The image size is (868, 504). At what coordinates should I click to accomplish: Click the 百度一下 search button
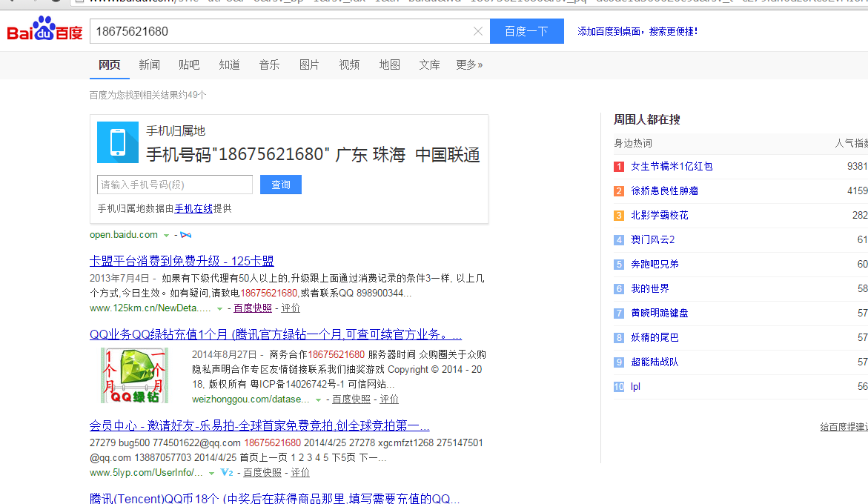(x=527, y=31)
